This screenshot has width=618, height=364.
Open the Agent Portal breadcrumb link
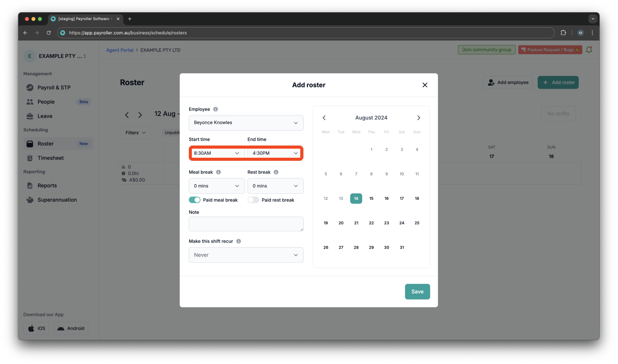point(120,50)
